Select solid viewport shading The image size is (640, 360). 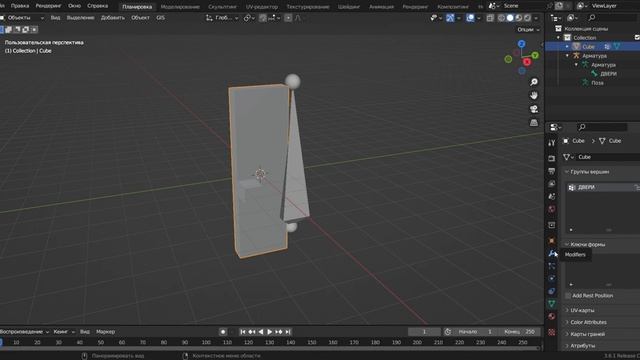(510, 18)
